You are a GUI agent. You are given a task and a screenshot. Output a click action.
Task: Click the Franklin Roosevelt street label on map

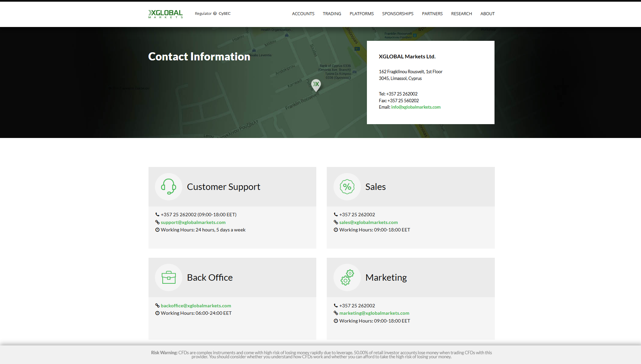click(x=302, y=101)
